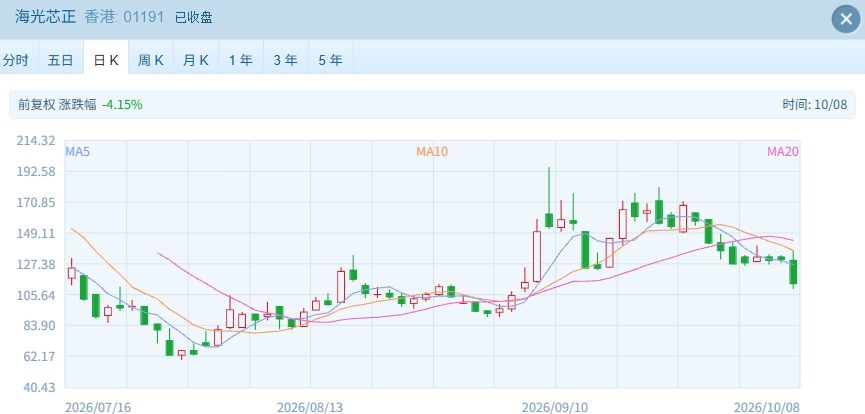Click the 83.90 price axis label
Viewport: 865px width, 414px height.
point(39,326)
